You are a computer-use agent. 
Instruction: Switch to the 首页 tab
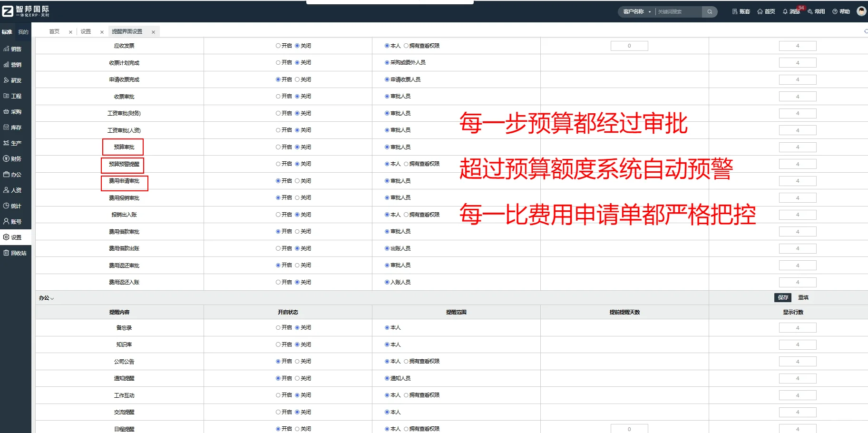click(x=54, y=31)
